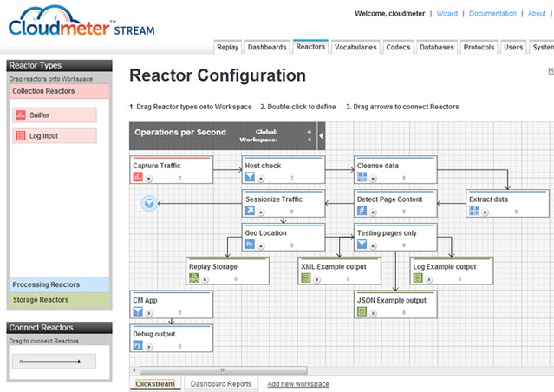The image size is (554, 392).
Task: Open the Replay tab
Action: coord(227,47)
